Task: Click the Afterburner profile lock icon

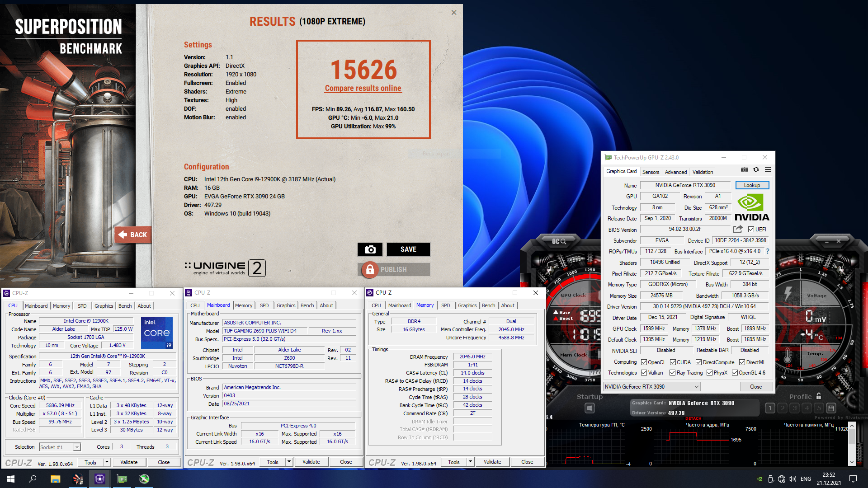Action: (819, 396)
